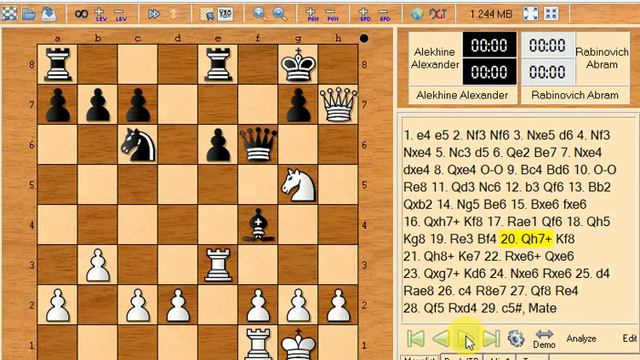
Task: Select move 13. Bb2 in the move list
Action: pos(589,187)
